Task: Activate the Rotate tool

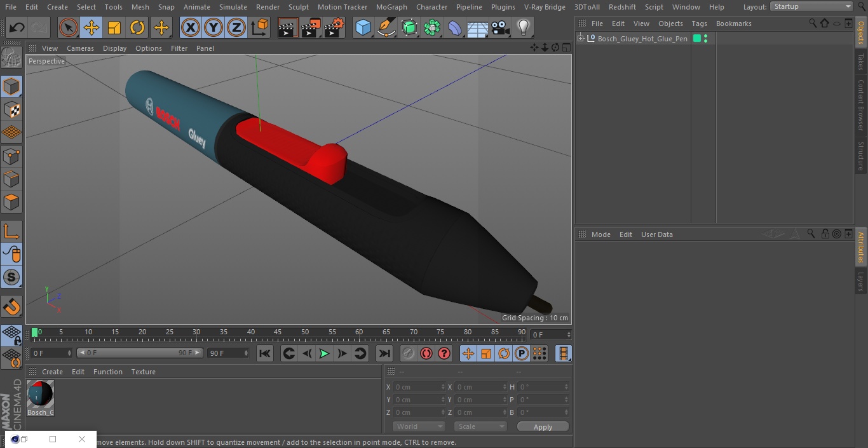Action: click(x=137, y=27)
